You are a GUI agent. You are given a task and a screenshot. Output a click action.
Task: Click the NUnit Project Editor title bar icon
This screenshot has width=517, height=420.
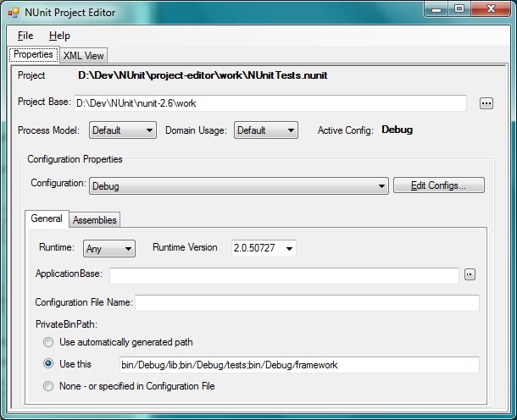(x=13, y=11)
